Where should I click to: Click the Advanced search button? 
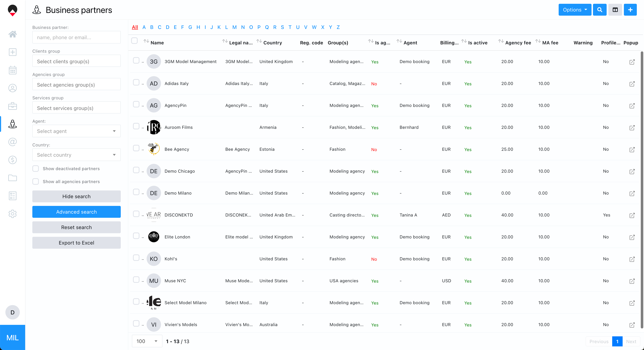click(77, 212)
